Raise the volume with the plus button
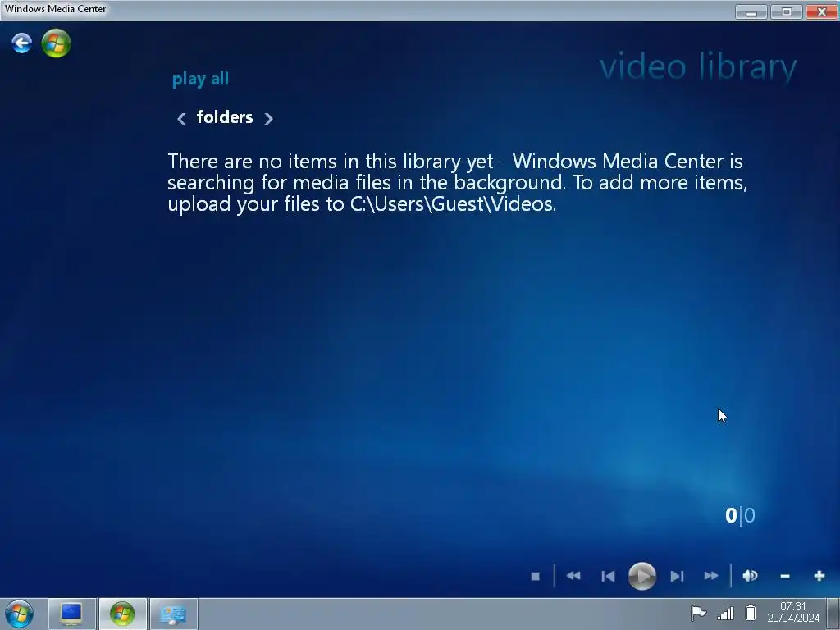This screenshot has width=840, height=630. click(819, 576)
